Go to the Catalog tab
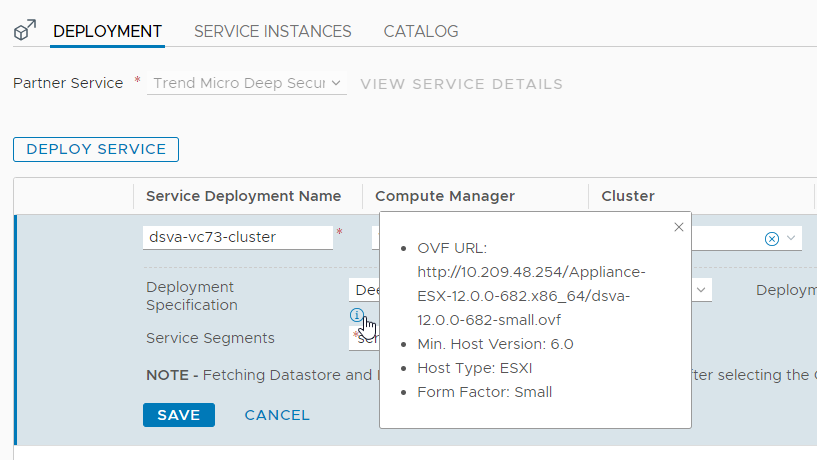Viewport: 817px width, 460px height. point(420,32)
